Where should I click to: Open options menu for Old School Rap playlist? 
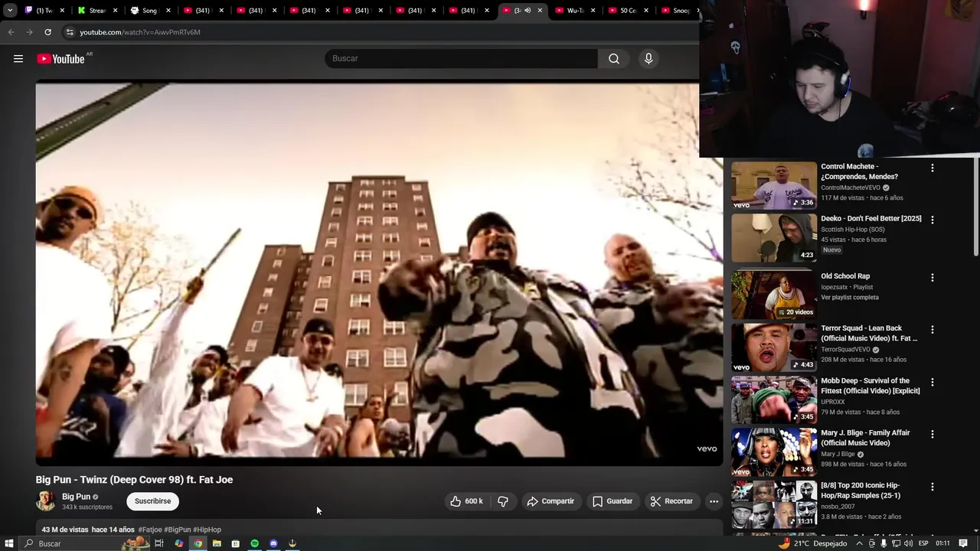[x=932, y=277]
